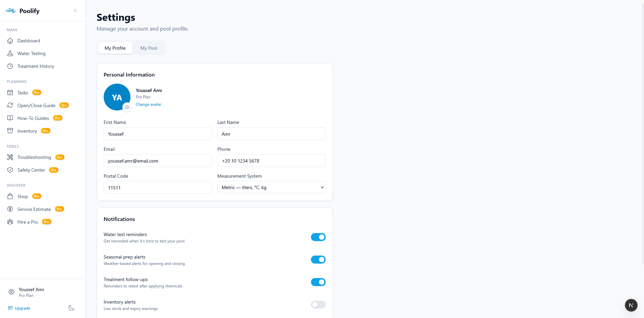Screen dimensions: 644x318
Task: Switch to the My Profile tab
Action: [115, 48]
